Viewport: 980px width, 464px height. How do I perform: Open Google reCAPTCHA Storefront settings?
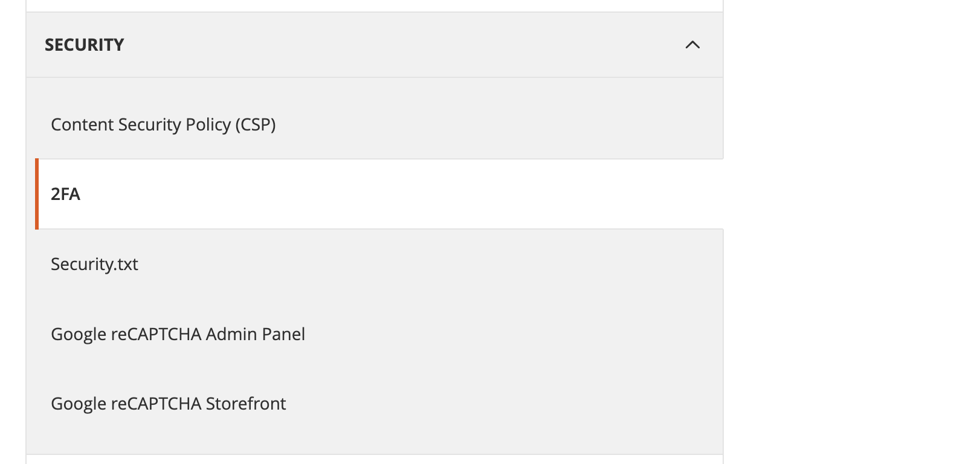click(x=168, y=404)
